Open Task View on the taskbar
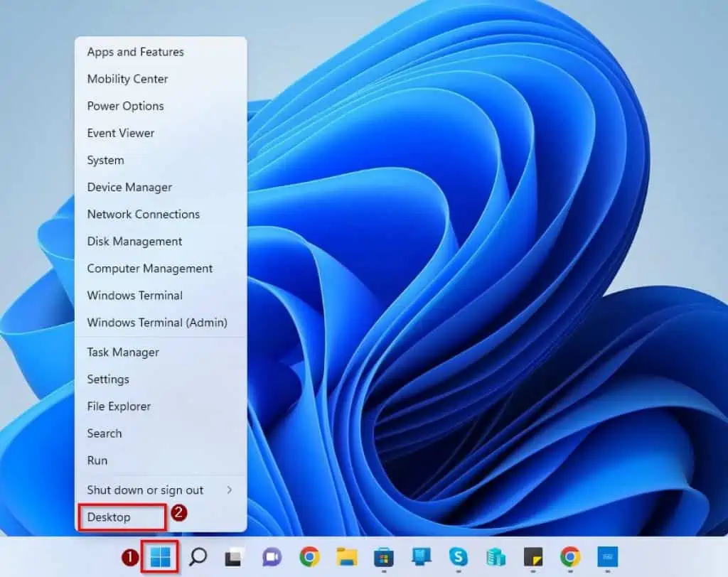Screen dimensions: 728x577 (x=235, y=557)
